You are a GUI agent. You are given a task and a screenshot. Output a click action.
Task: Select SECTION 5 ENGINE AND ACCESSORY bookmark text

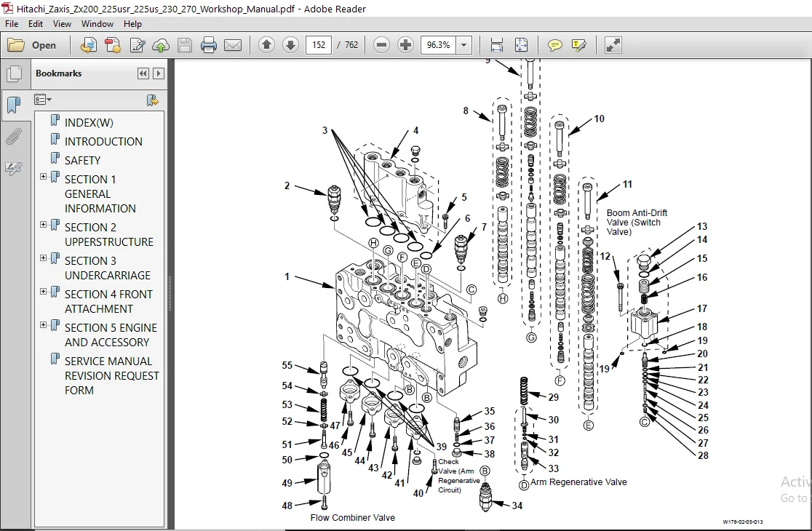(111, 335)
